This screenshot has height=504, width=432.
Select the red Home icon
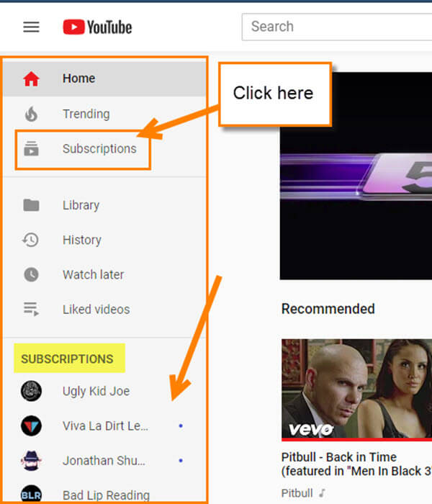[x=31, y=78]
